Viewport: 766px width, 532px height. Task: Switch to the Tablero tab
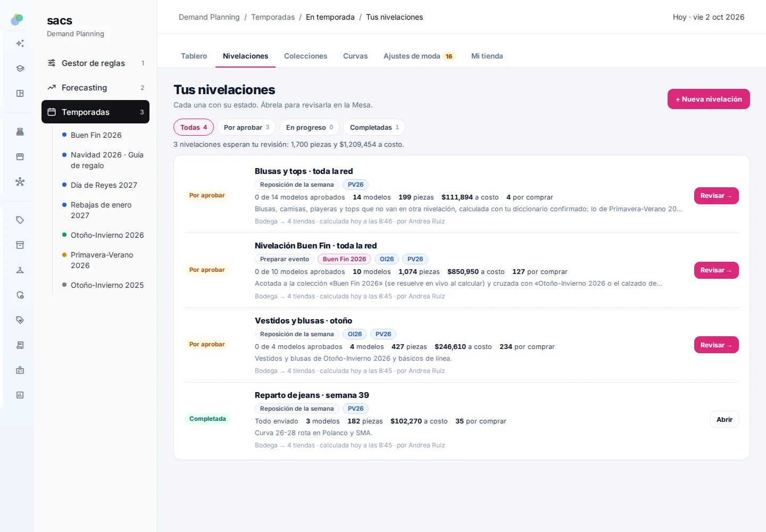coord(194,56)
